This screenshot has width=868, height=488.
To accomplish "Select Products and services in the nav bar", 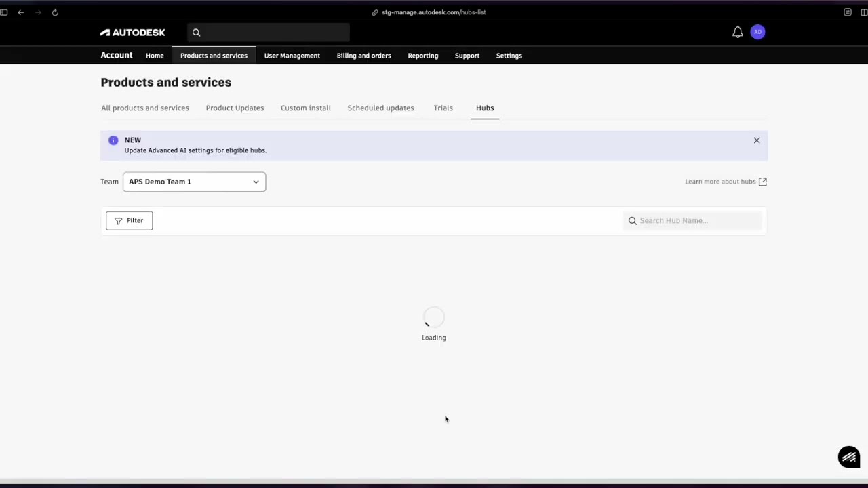I will click(214, 56).
